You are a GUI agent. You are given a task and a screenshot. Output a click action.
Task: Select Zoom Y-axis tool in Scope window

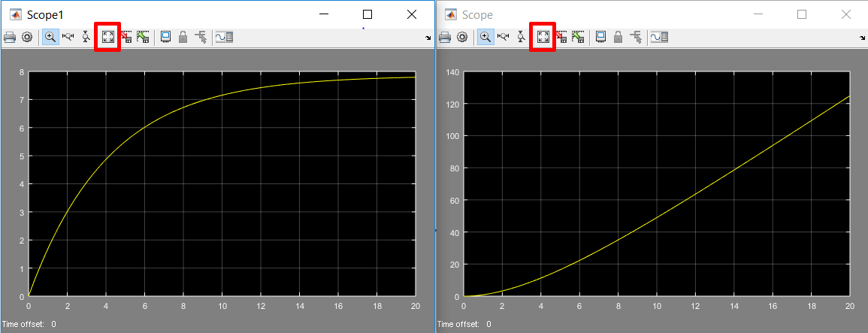point(521,37)
